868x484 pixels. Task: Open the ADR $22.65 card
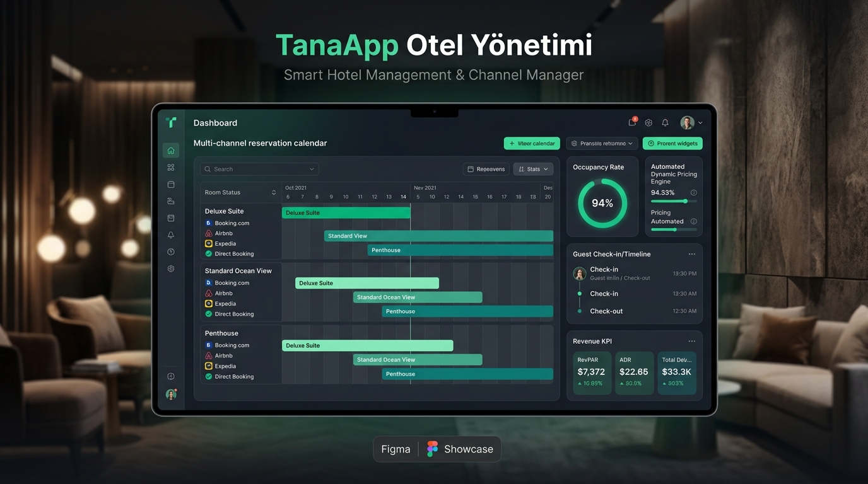coord(634,372)
